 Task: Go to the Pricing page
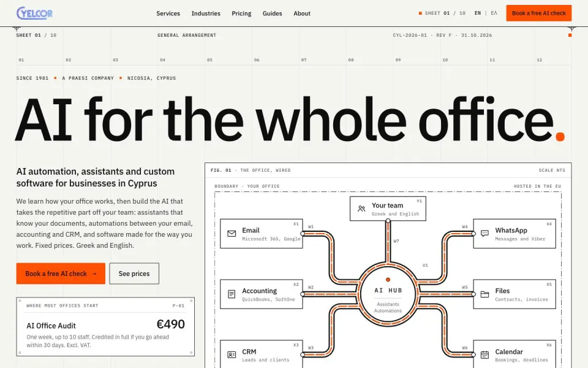coord(241,13)
